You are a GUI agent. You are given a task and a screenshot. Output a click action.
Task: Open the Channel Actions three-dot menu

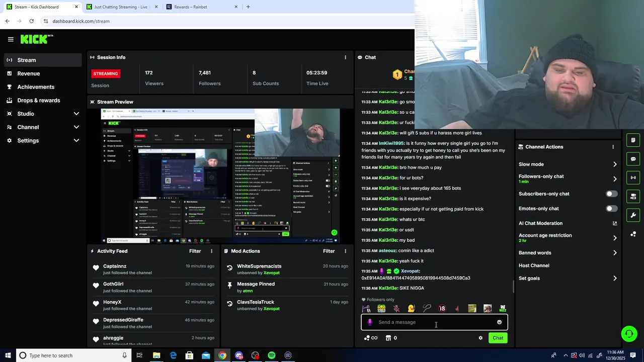click(613, 147)
